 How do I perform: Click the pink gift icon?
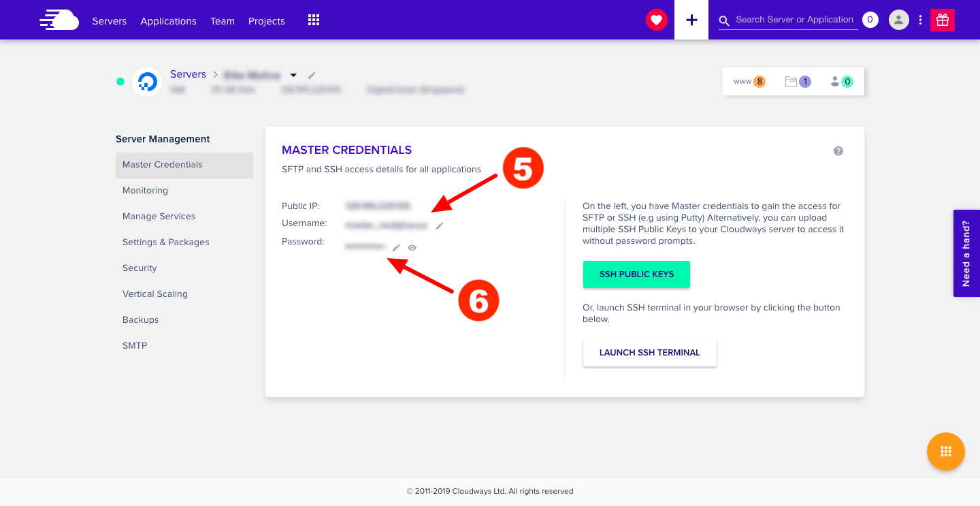point(943,20)
